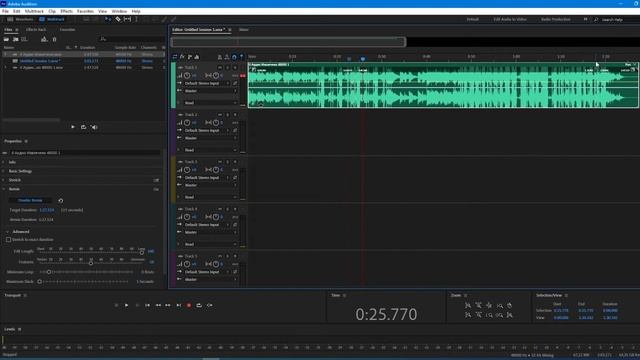The height and width of the screenshot is (360, 640).
Task: Check Stretch to exact duration checkbox
Action: [x=9, y=240]
